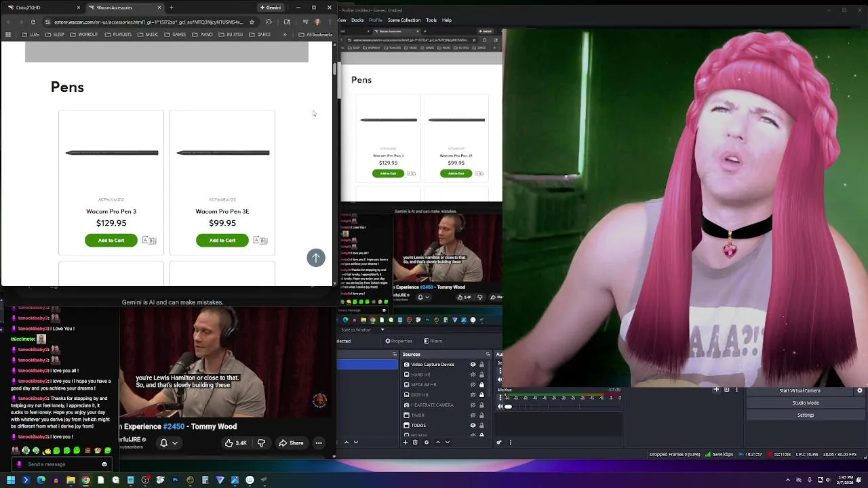Open the OBS source Filters button

point(433,341)
